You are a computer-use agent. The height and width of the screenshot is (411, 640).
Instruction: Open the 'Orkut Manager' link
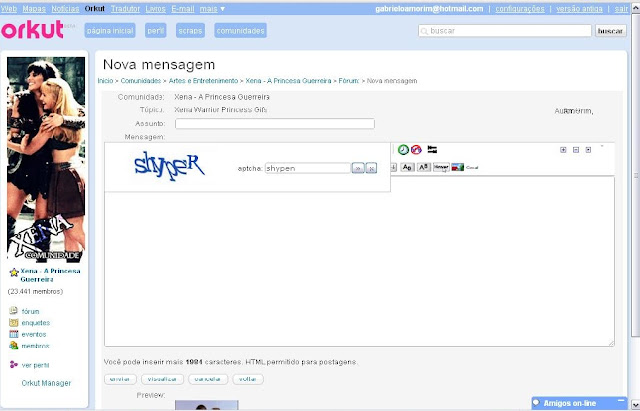pyautogui.click(x=46, y=383)
